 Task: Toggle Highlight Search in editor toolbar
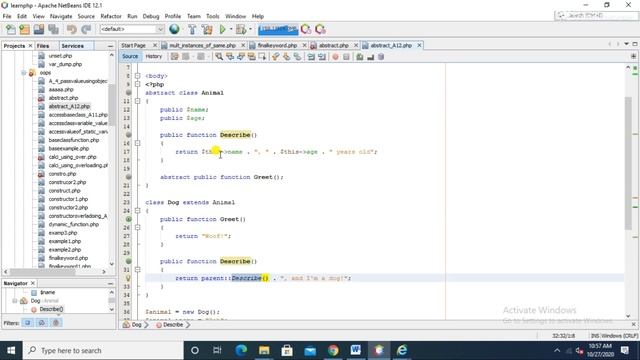pyautogui.click(x=251, y=57)
